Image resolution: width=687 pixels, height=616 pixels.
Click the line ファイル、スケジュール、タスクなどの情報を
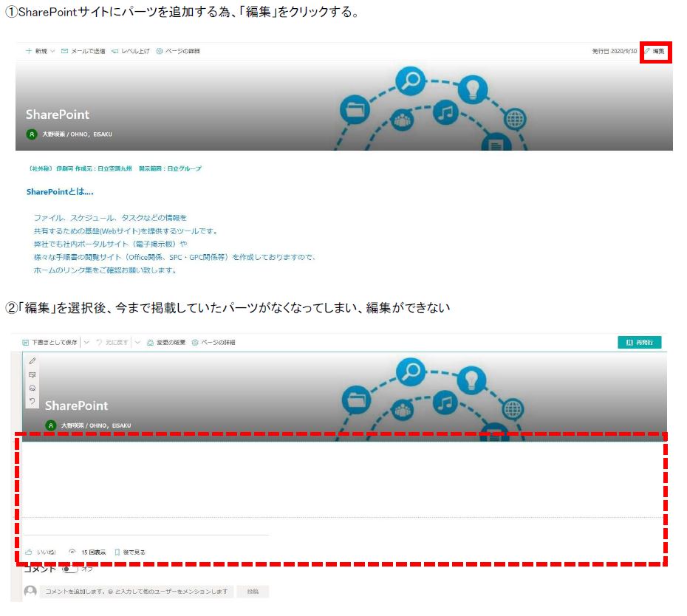pyautogui.click(x=110, y=218)
